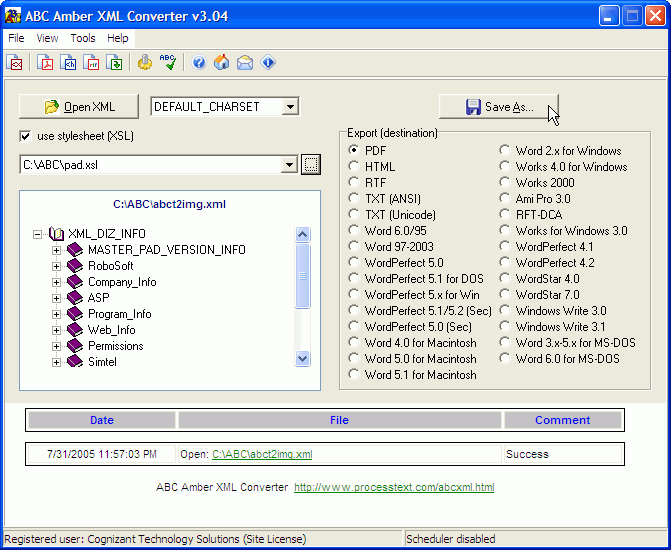Open the C:\ABC\abct2img.xml log link
The image size is (671, 550).
click(x=262, y=454)
